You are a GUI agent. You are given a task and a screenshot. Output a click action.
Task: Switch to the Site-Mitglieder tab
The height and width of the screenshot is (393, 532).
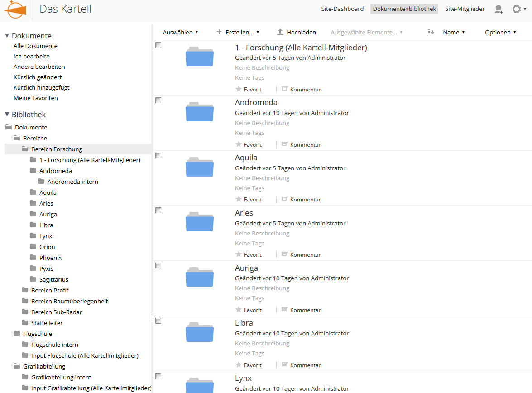(465, 9)
